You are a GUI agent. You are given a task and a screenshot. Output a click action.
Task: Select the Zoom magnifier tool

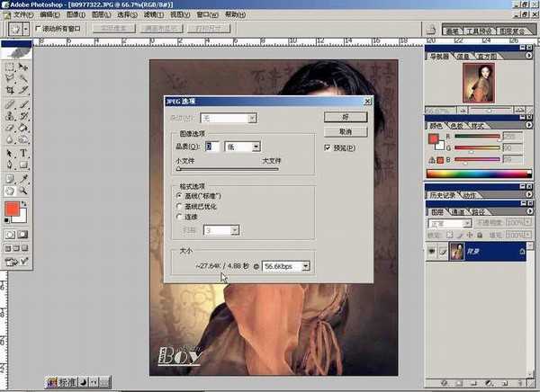coord(23,190)
